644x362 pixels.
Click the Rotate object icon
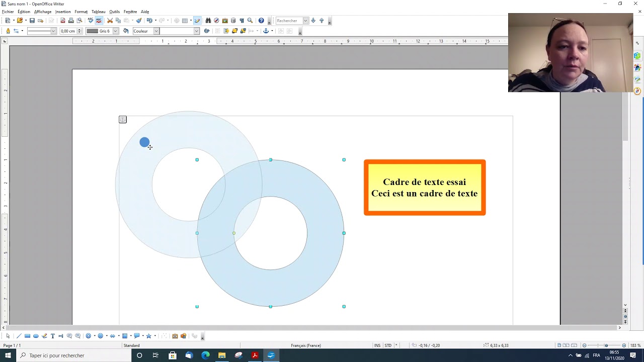(206, 31)
